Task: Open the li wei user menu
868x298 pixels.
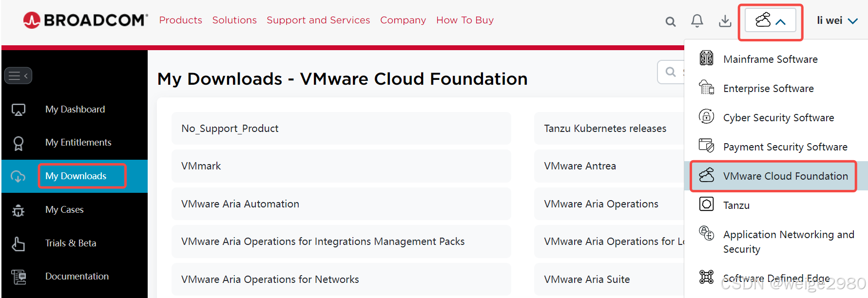Action: point(837,20)
